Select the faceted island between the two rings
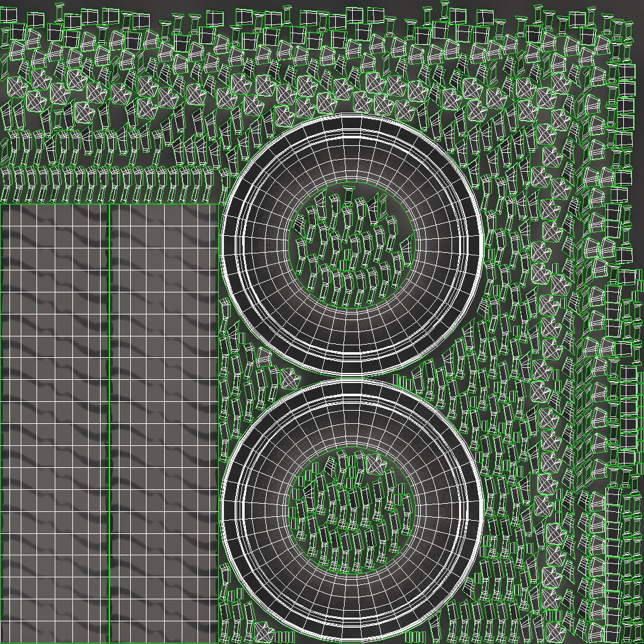The height and width of the screenshot is (644, 644). [289, 379]
